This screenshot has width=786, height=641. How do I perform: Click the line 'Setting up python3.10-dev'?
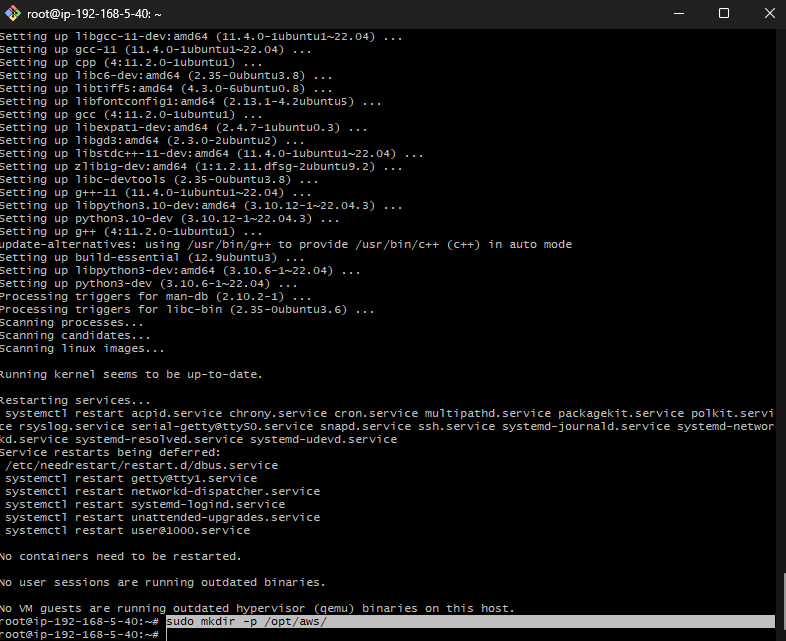(x=169, y=219)
